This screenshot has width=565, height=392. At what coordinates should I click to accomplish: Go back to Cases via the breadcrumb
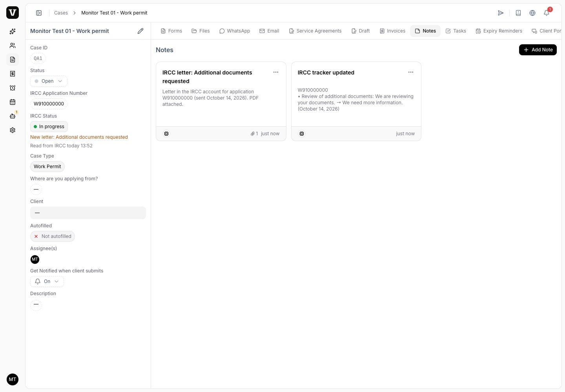click(x=61, y=13)
